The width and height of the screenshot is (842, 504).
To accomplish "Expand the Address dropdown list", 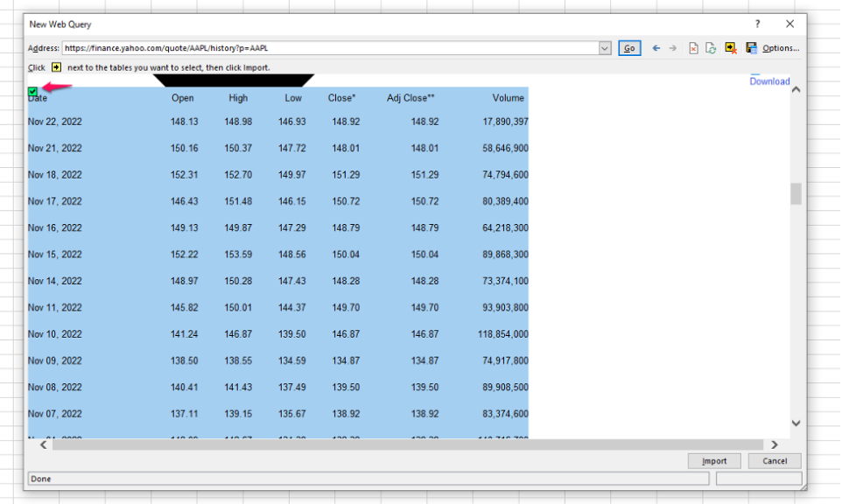I will coord(605,48).
